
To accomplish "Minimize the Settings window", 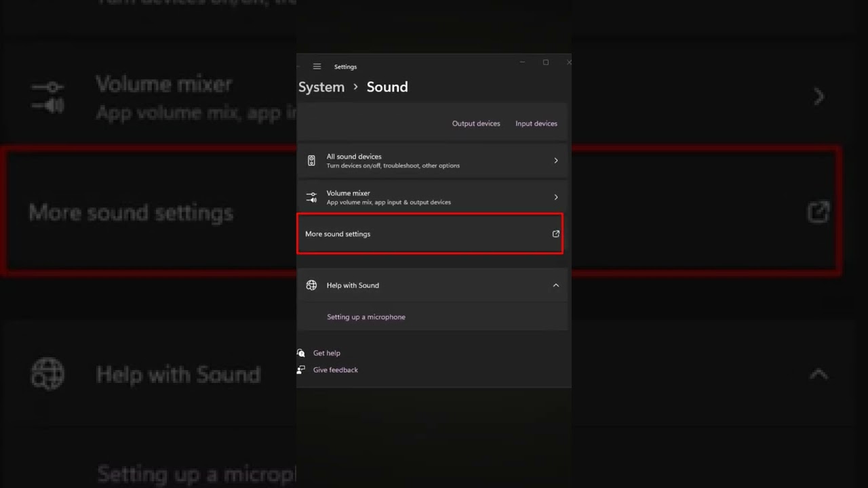I will click(x=522, y=62).
